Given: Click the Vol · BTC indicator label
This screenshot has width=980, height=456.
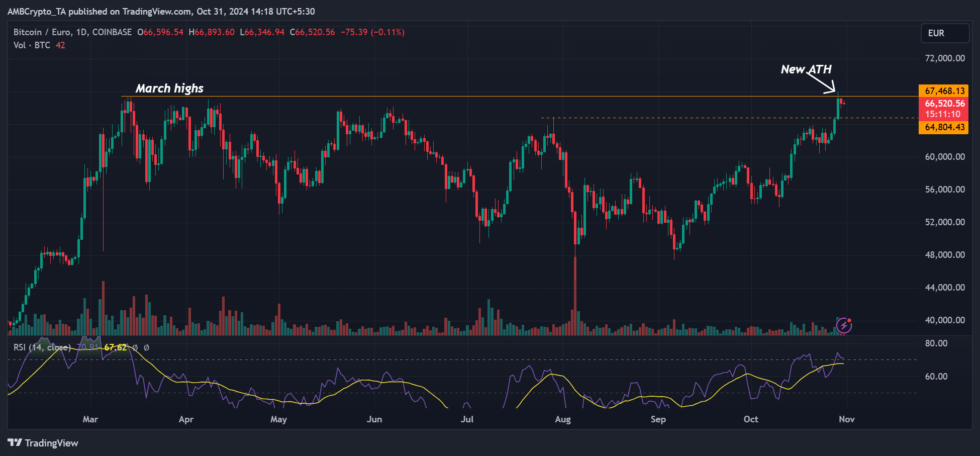Looking at the screenshot, I should (x=32, y=45).
